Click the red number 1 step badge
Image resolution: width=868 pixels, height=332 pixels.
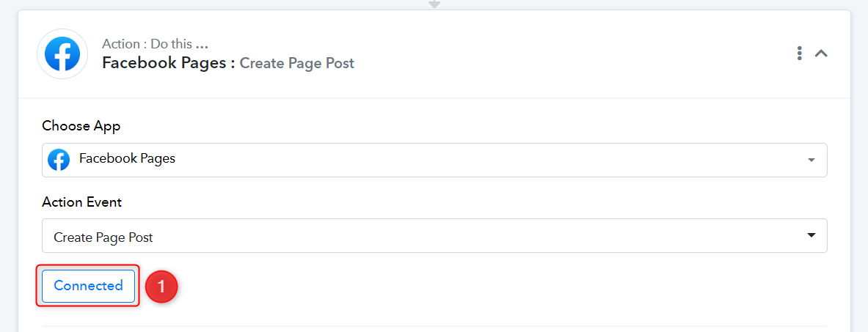(161, 287)
